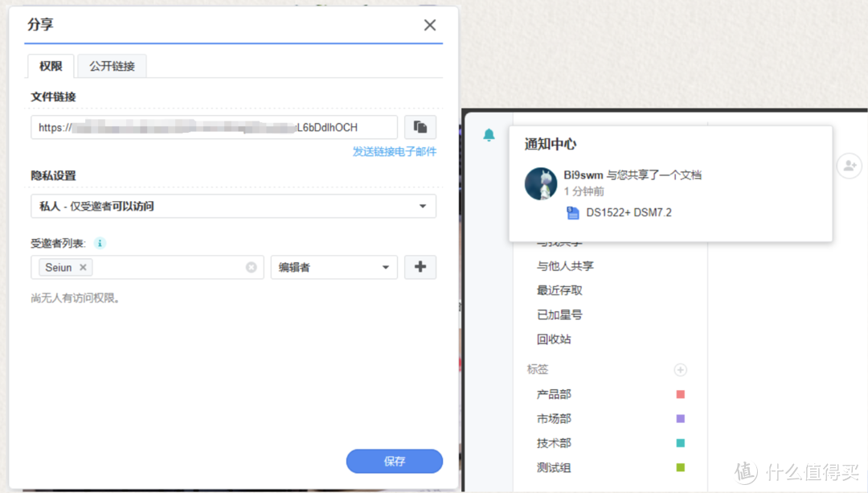Add an invitee with the plus button

click(420, 266)
